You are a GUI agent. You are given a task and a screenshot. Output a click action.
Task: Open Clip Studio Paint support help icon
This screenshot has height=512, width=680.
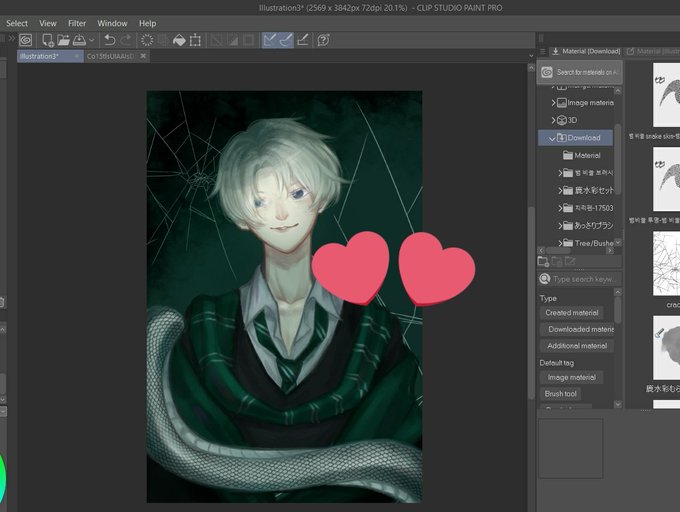click(323, 40)
